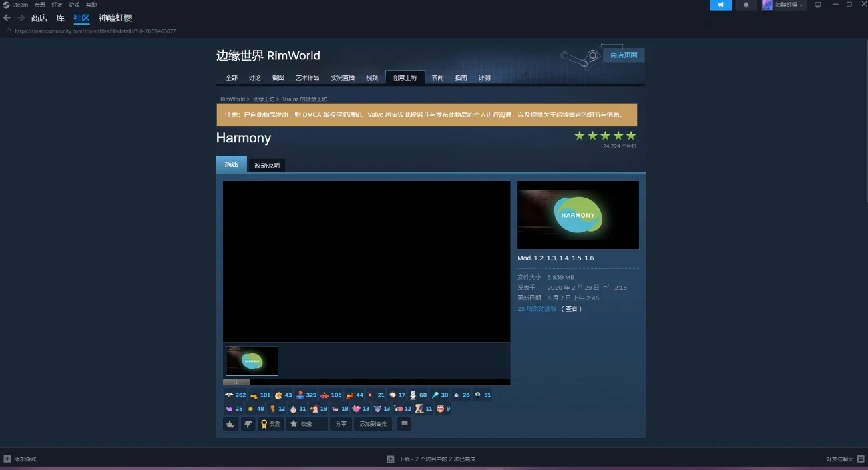Switch to the 截图 hub tab

click(x=278, y=77)
